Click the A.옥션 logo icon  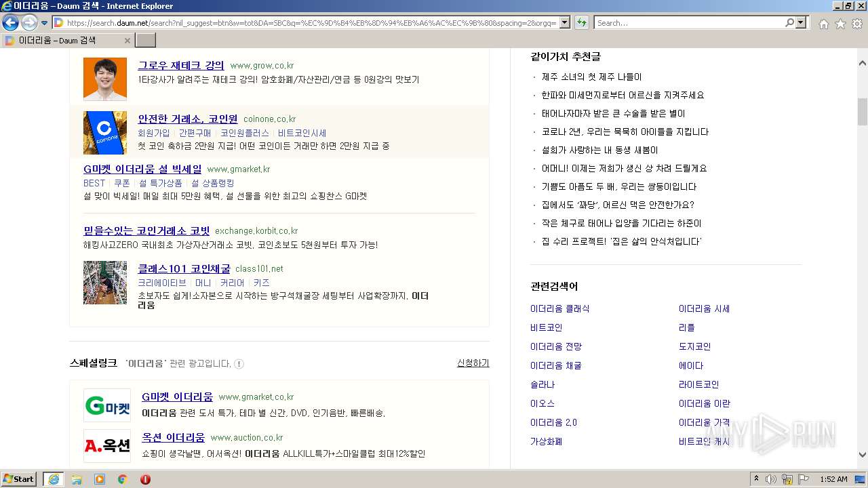107,446
